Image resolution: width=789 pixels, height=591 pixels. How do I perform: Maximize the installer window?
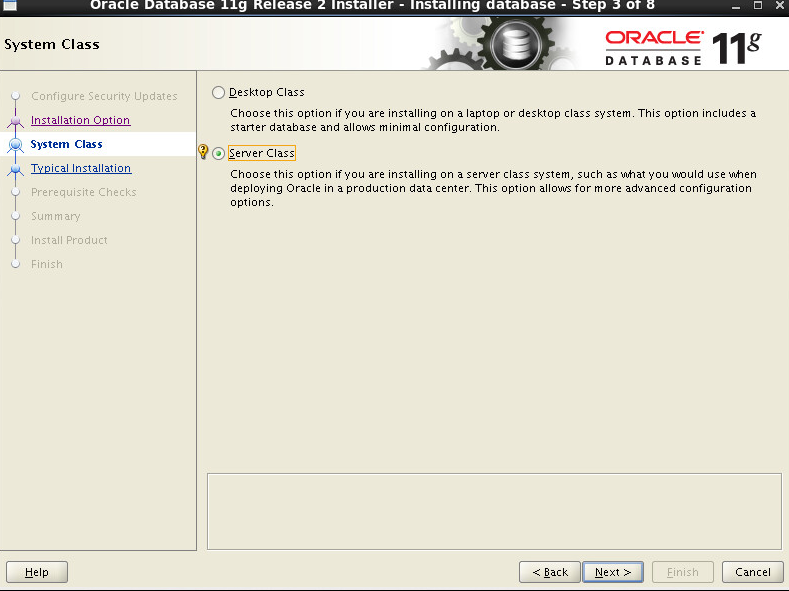[x=758, y=6]
